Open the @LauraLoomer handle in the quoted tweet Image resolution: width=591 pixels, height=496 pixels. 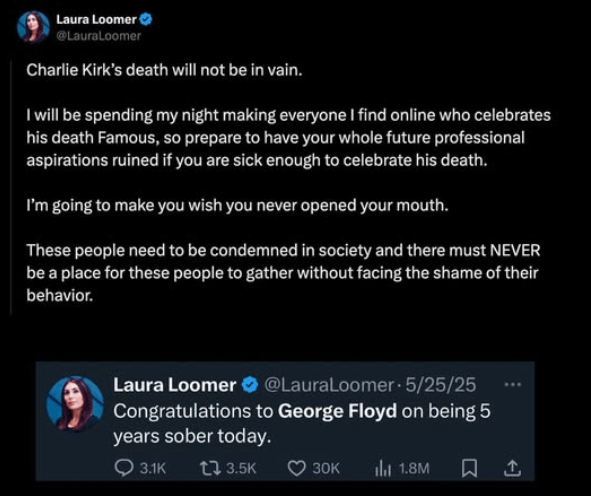[328, 385]
